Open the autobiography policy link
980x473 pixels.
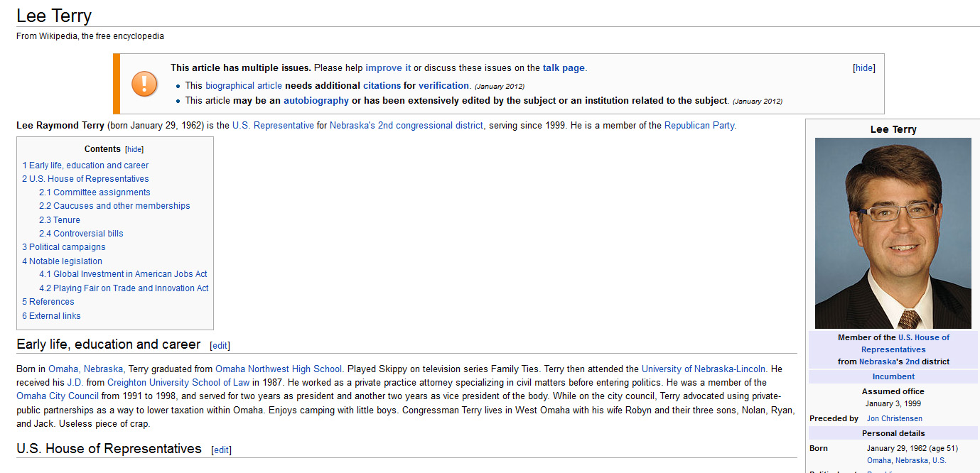(316, 101)
